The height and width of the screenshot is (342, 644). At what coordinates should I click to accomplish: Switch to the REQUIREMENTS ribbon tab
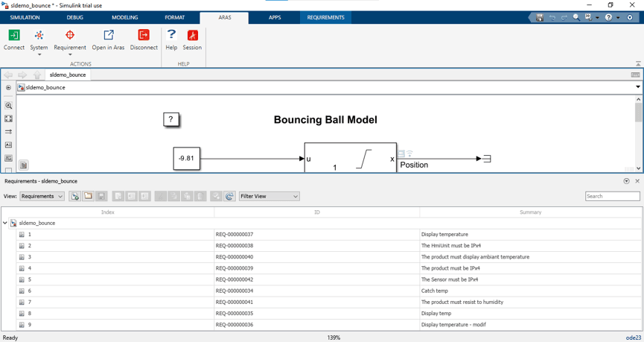325,17
